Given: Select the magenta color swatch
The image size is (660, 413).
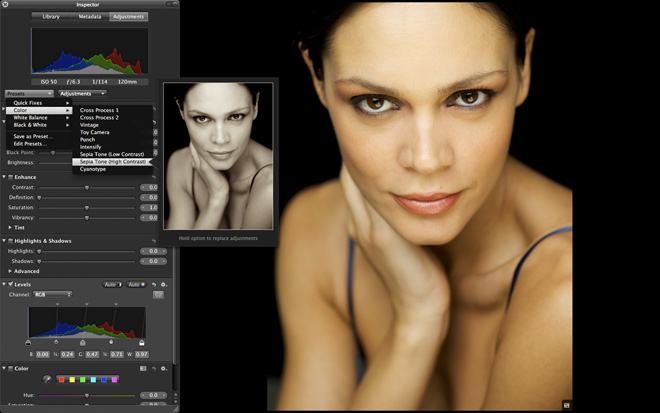Looking at the screenshot, I should tap(114, 380).
